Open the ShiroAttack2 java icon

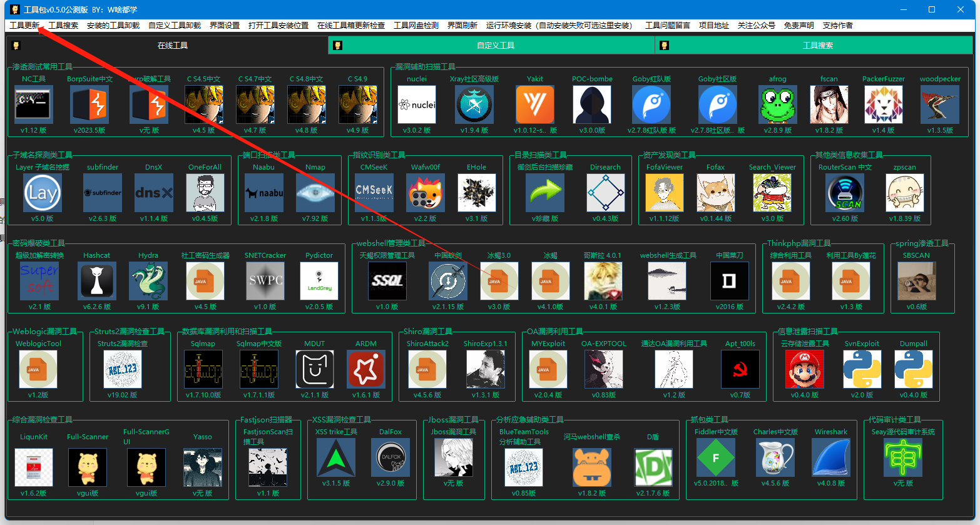427,369
